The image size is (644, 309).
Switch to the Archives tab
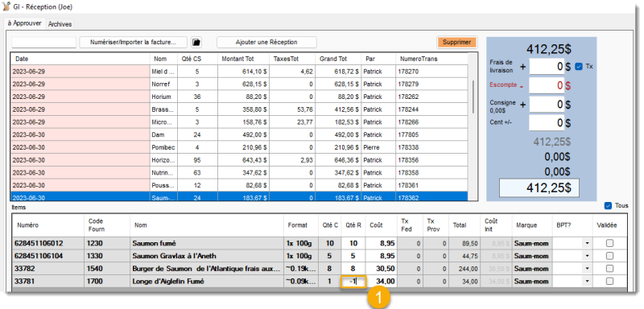pos(60,24)
